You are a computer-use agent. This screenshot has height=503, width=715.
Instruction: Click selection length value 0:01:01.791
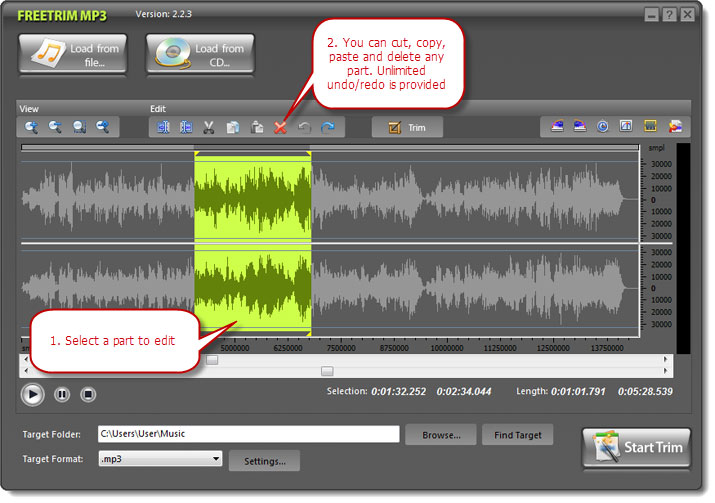pyautogui.click(x=578, y=391)
